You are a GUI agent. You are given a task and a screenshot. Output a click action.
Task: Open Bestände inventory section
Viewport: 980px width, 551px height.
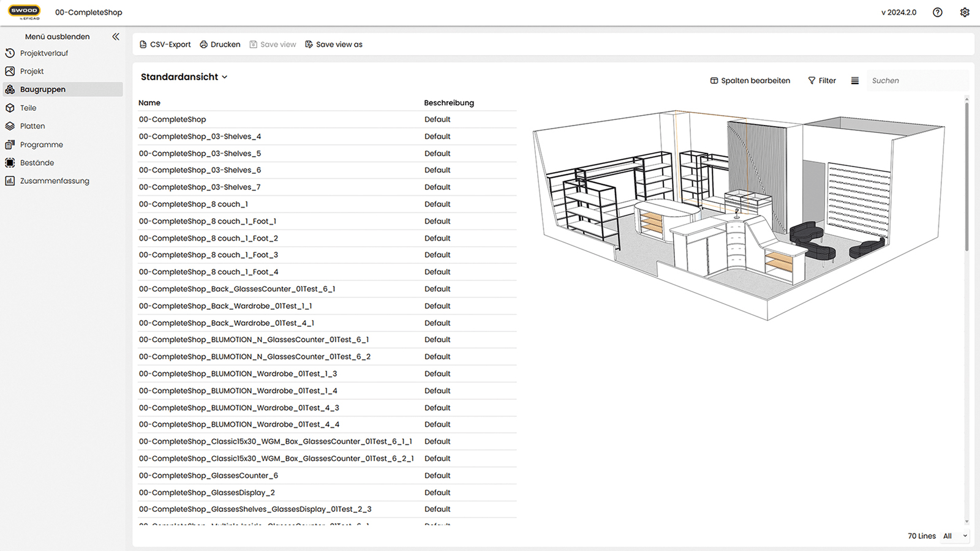37,163
